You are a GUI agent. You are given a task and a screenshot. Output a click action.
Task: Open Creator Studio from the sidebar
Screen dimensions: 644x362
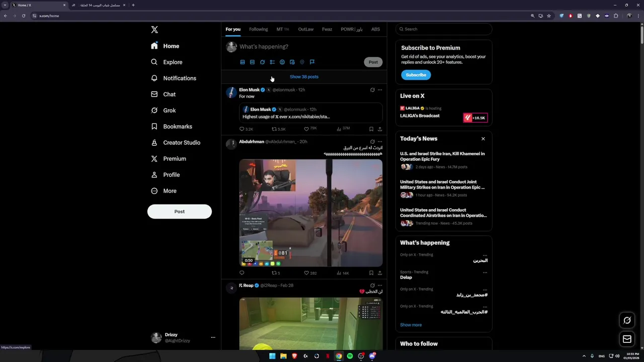[x=176, y=143]
